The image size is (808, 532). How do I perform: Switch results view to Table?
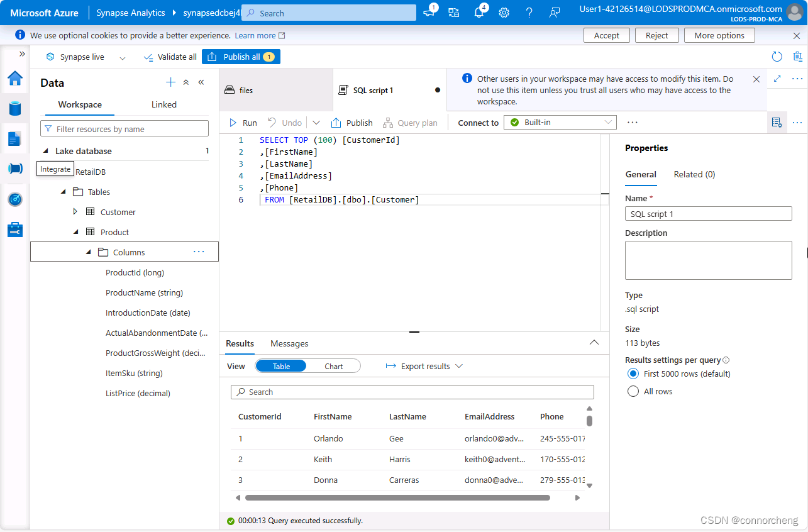pyautogui.click(x=281, y=366)
